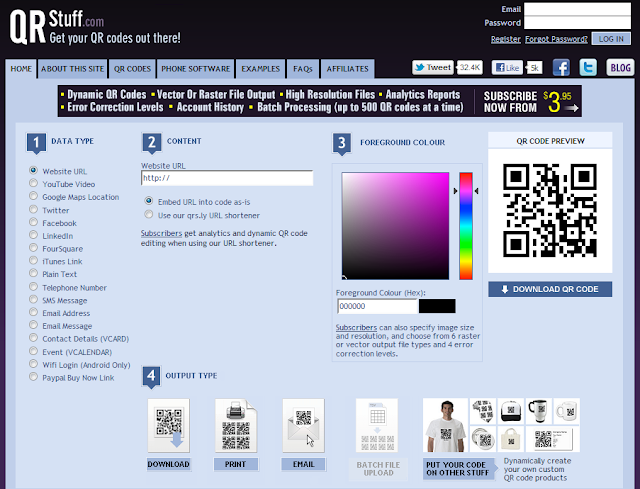
Task: Open the HOME tab
Action: point(21,69)
